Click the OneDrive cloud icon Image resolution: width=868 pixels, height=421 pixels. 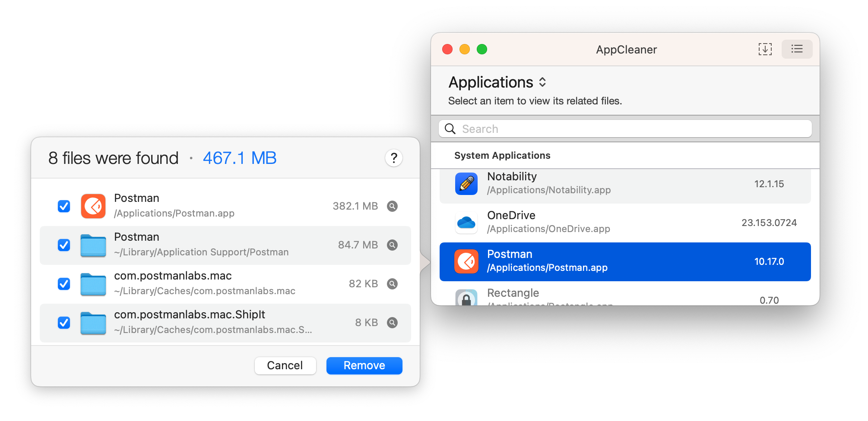click(466, 223)
